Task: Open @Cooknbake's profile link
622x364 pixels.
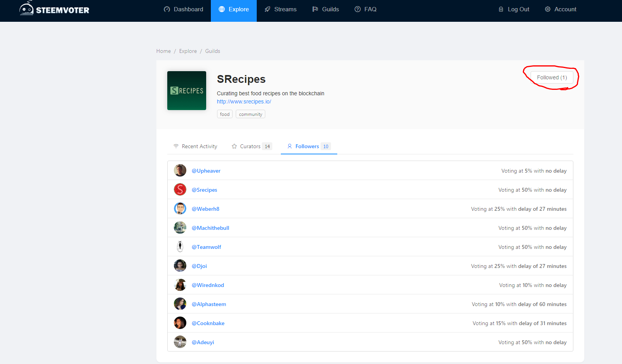Action: [x=208, y=323]
